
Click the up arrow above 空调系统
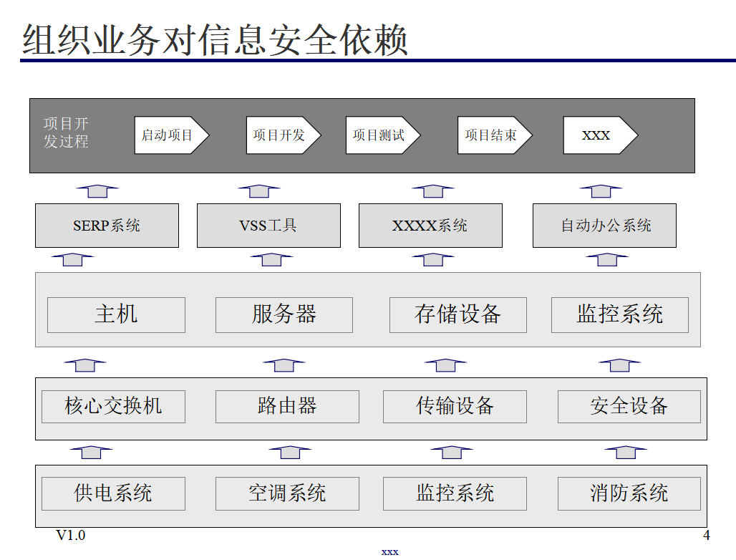point(290,452)
